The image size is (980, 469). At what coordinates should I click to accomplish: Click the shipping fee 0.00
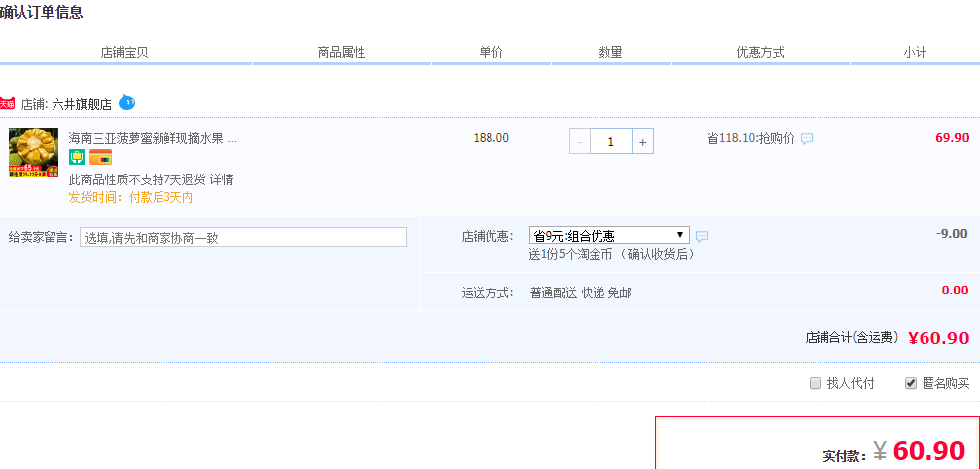955,291
